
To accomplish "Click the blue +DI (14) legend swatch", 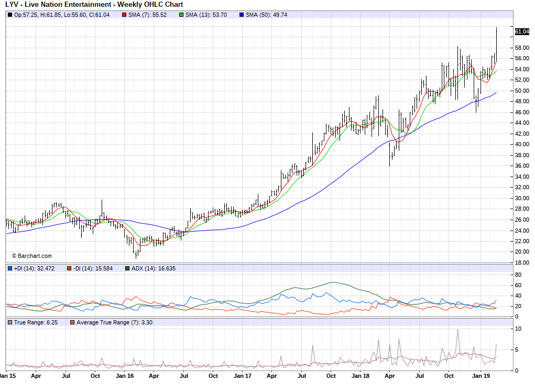I will tap(10, 268).
